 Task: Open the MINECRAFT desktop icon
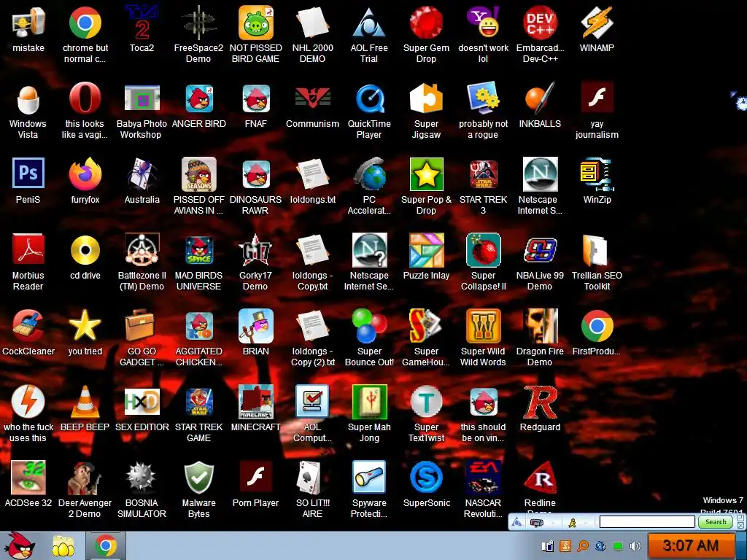[256, 402]
